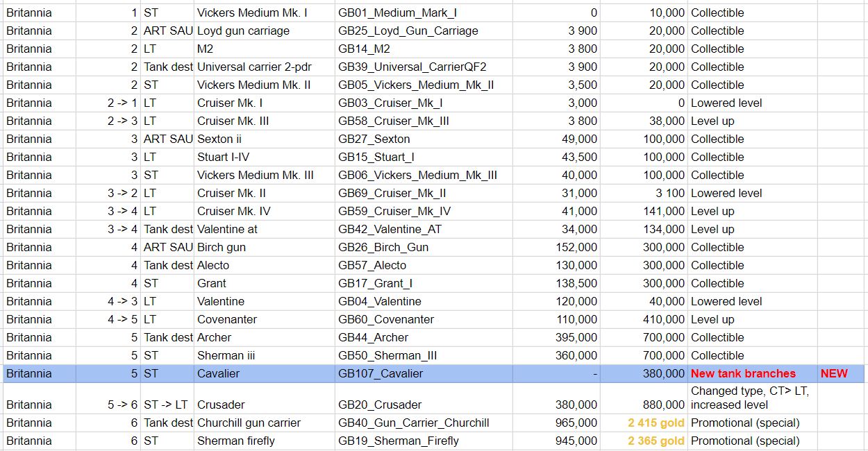Select the GB69_Cruiser_Mk_II cell
868x451 pixels.
click(x=424, y=193)
